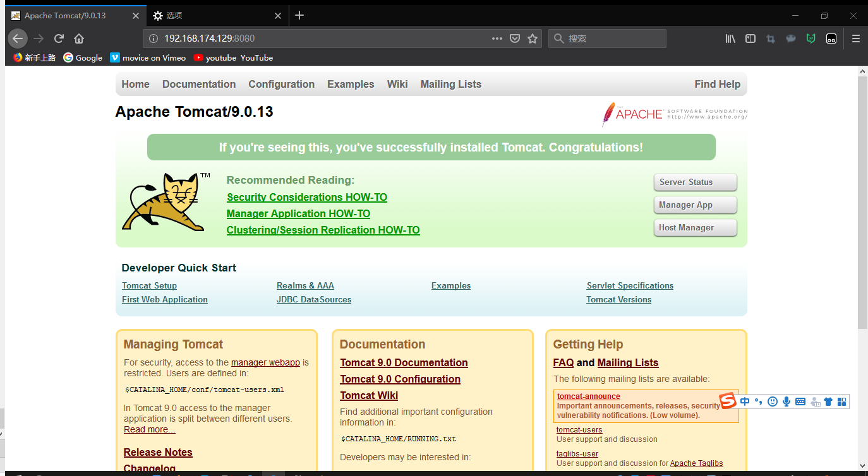
Task: Open the Firefox hamburger menu
Action: (856, 39)
